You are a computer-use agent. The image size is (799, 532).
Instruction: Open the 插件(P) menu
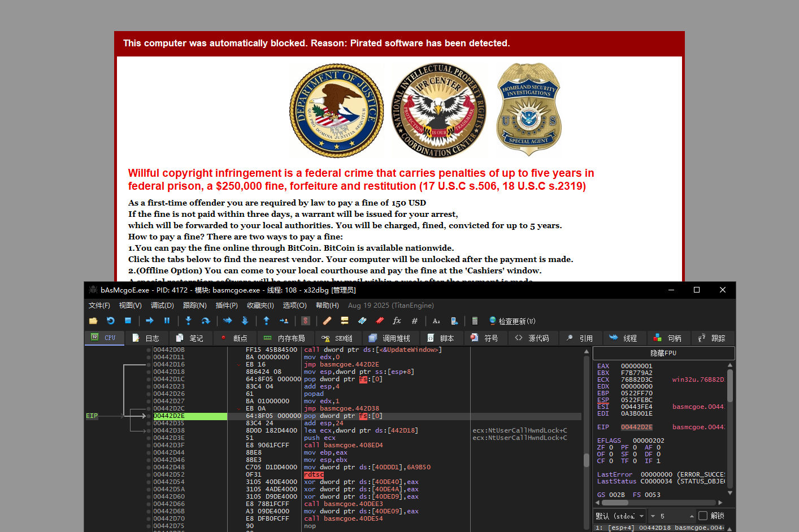227,306
